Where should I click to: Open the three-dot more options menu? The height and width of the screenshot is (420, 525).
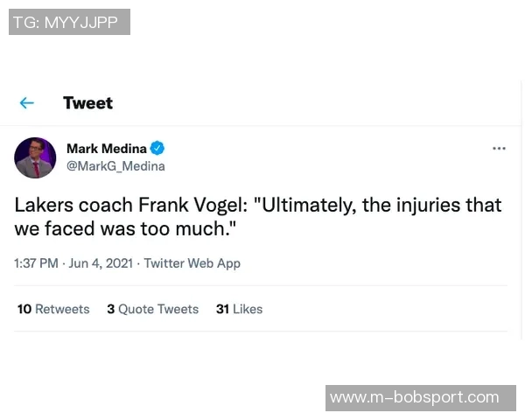[499, 149]
